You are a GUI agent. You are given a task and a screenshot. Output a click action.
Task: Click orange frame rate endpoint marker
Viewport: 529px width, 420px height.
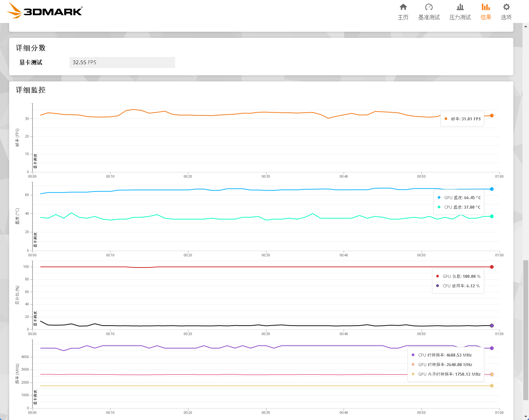click(492, 115)
